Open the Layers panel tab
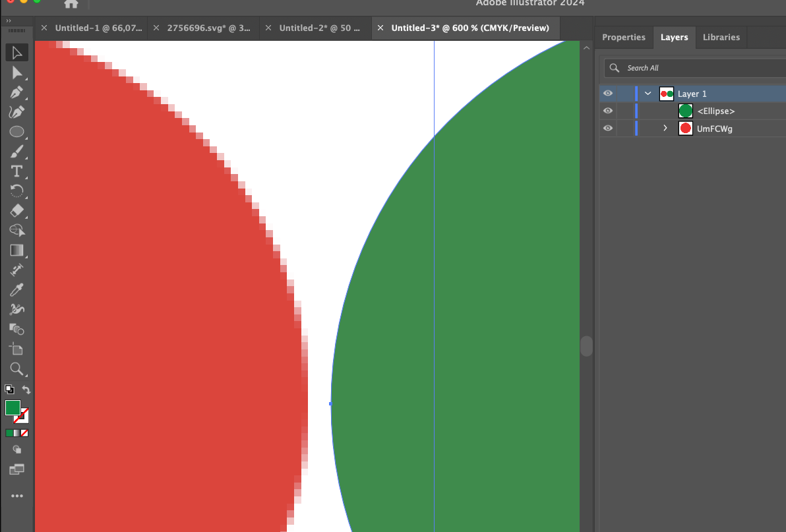 674,37
